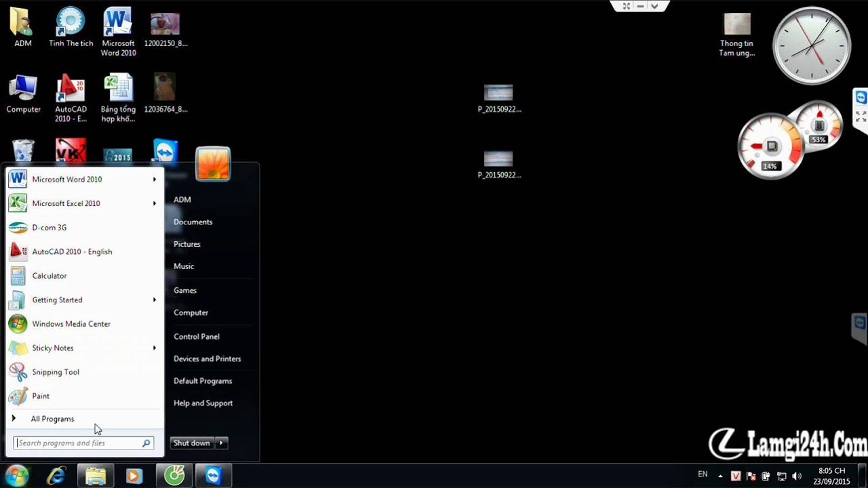Open Action Center flag icon
This screenshot has height=488, width=868.
click(751, 476)
